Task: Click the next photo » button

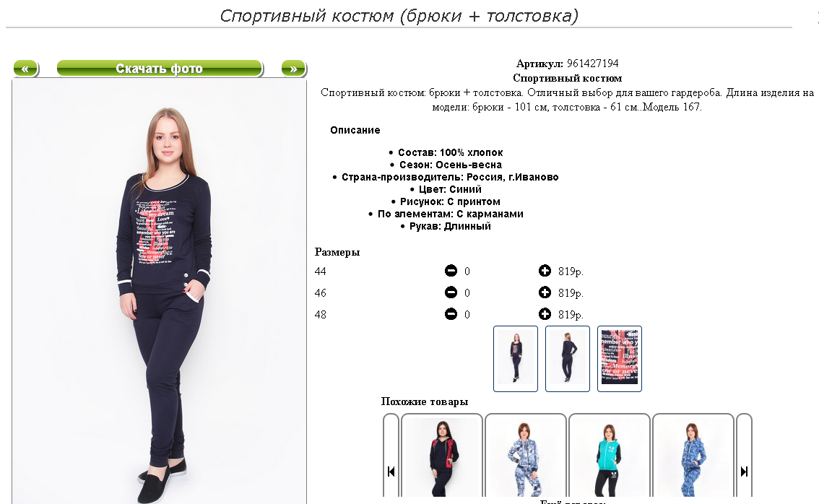Action: (293, 69)
